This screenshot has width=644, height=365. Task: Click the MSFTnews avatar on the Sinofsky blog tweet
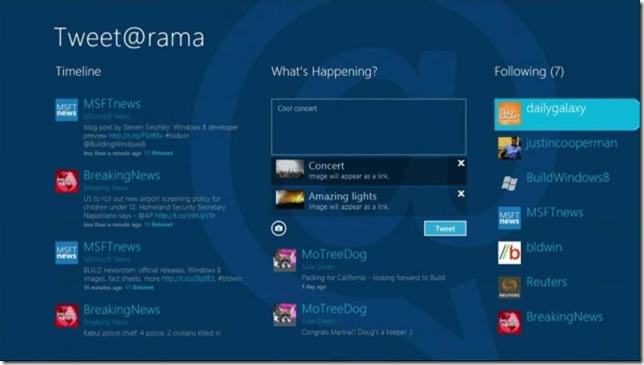point(67,110)
